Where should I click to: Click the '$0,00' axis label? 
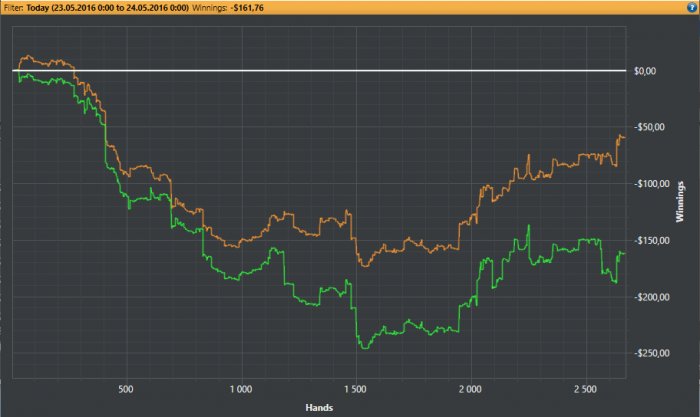(x=645, y=71)
